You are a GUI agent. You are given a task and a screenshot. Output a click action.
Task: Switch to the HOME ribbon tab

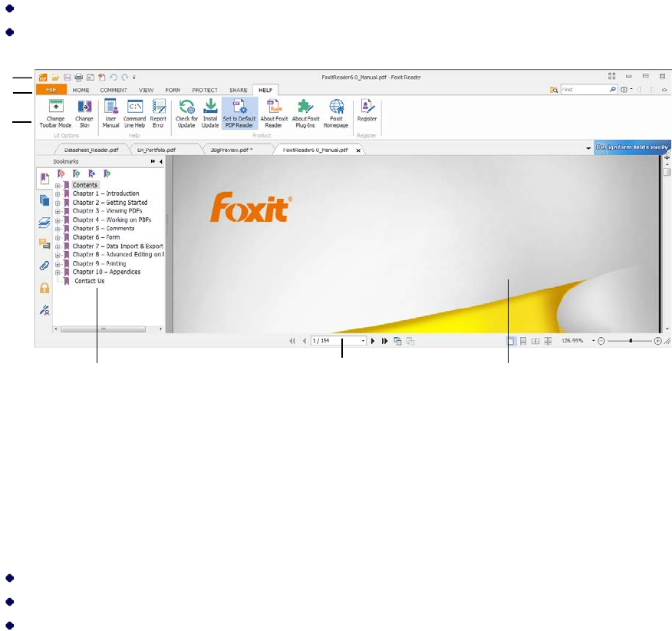81,90
